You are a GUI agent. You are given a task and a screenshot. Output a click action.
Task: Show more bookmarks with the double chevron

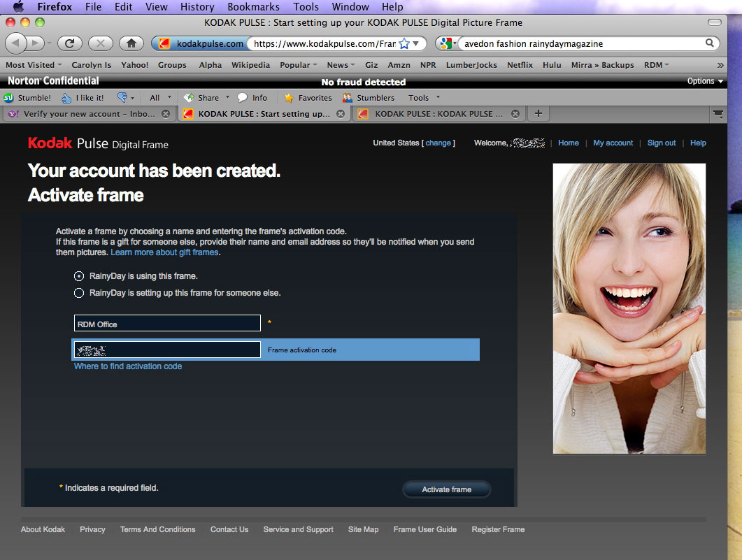[720, 65]
